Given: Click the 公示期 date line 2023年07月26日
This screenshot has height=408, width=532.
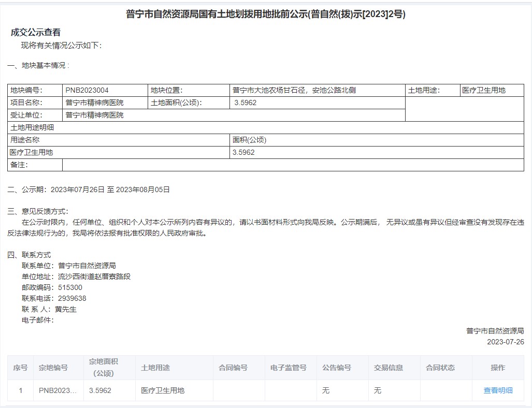Looking at the screenshot, I should [89, 190].
